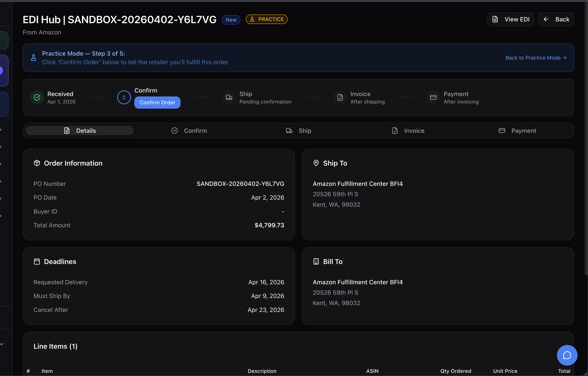This screenshot has height=376, width=588.
Task: Click the Unit Price column header
Action: pos(505,371)
